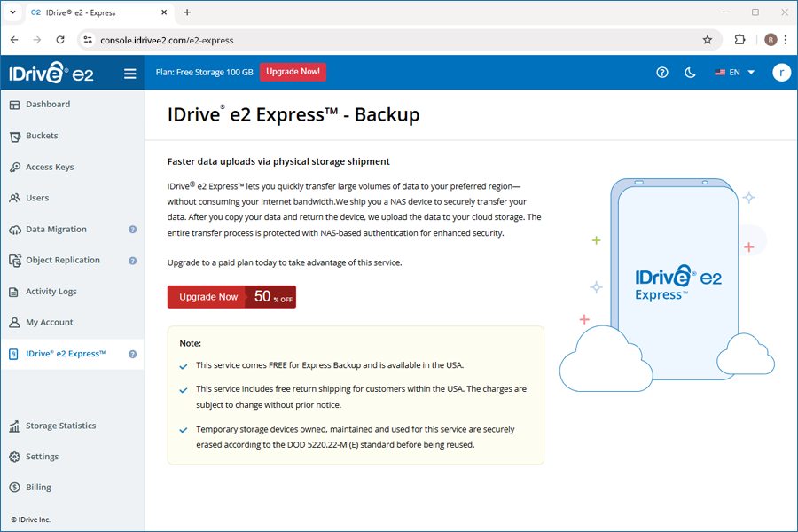Open the Dashboard menu item
The height and width of the screenshot is (532, 798).
point(73,105)
